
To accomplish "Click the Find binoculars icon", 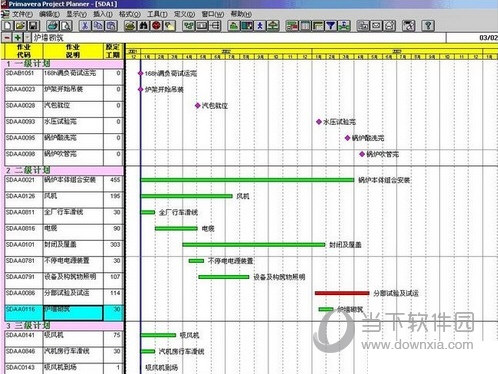I will tap(144, 26).
